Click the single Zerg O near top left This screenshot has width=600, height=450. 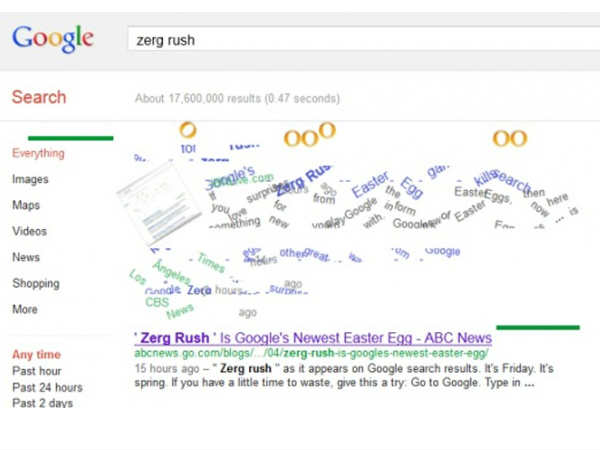click(x=188, y=130)
